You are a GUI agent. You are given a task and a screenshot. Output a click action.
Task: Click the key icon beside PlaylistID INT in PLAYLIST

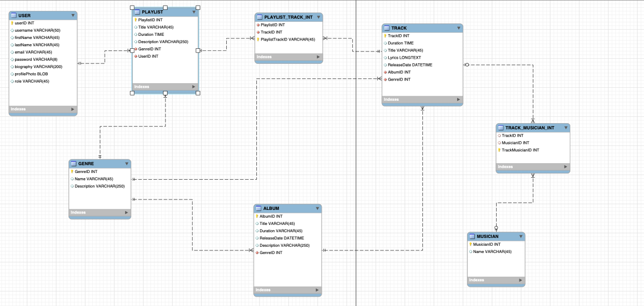coord(135,20)
